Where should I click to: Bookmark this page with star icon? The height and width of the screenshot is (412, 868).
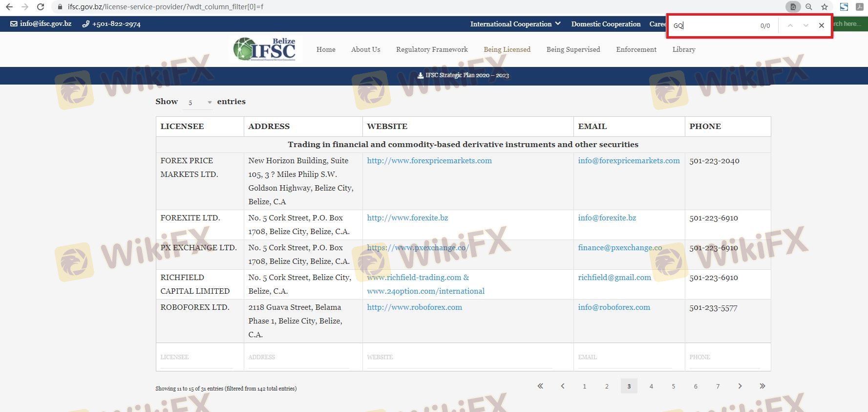pyautogui.click(x=824, y=7)
